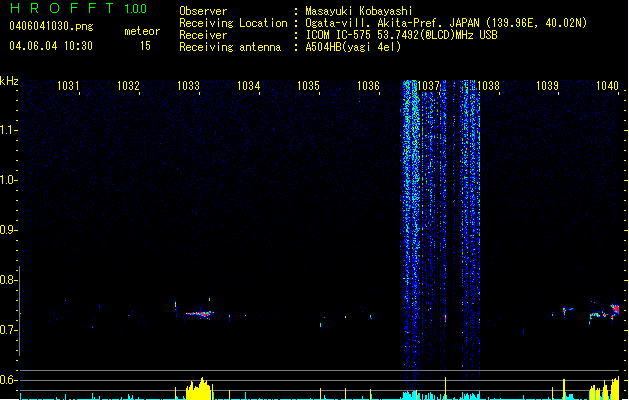Click the 0.7 kHz frequency axis label
This screenshot has height=400, width=629.
click(x=8, y=330)
